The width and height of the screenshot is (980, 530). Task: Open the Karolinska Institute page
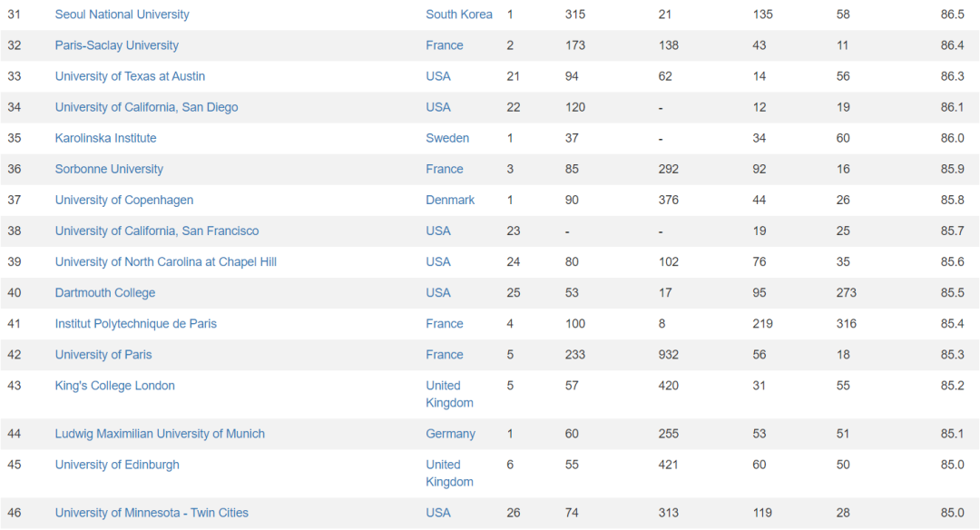click(105, 138)
